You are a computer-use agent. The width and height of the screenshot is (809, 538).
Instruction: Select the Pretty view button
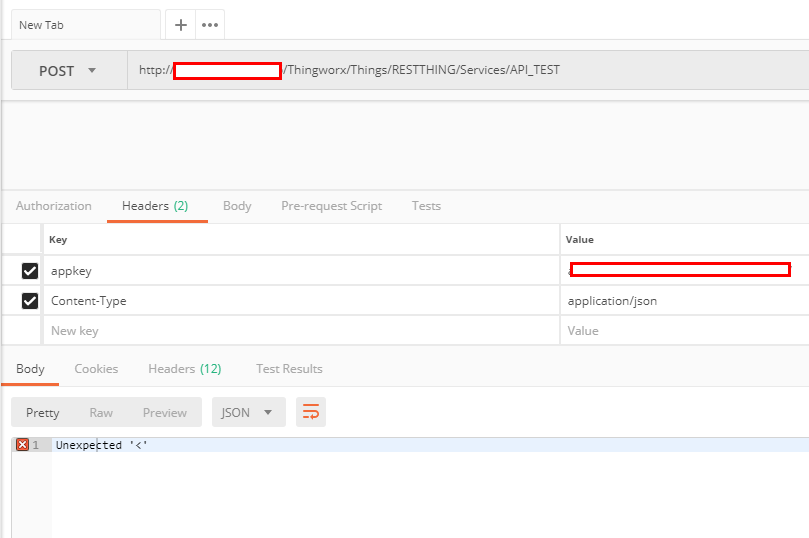tap(43, 412)
